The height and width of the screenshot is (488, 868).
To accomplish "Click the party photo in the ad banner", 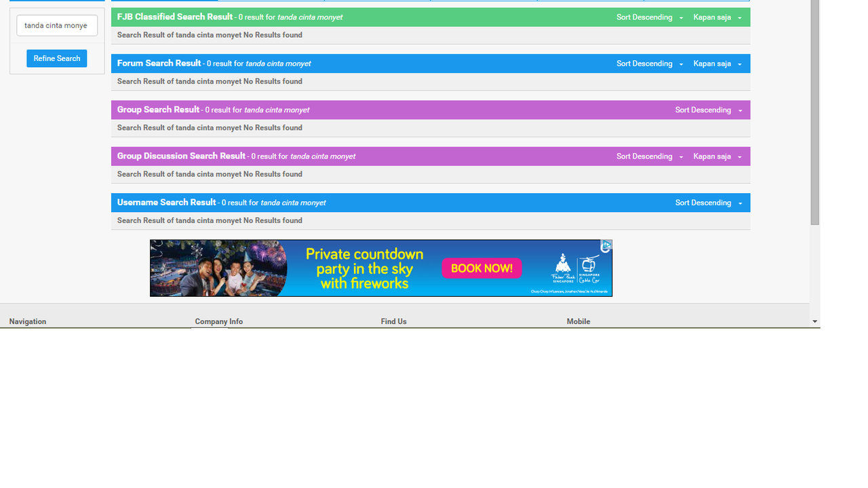I will click(218, 268).
